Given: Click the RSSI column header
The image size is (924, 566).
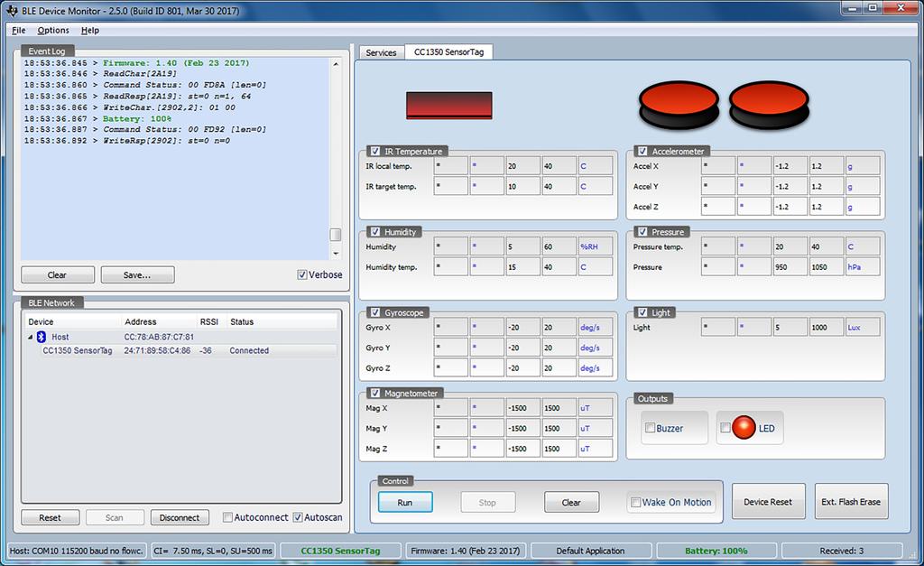Looking at the screenshot, I should point(211,322).
